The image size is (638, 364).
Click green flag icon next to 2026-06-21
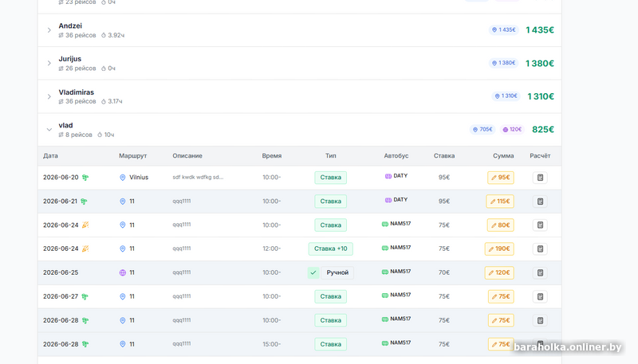tap(84, 202)
